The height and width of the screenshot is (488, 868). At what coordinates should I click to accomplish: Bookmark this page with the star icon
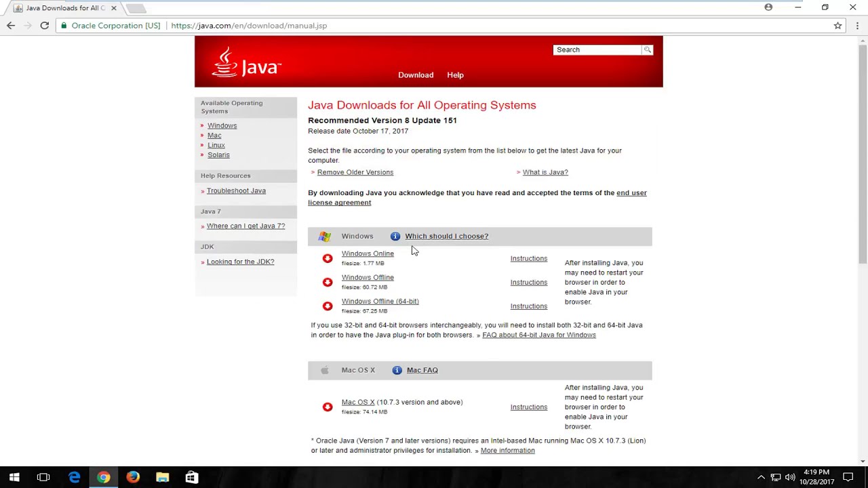tap(838, 26)
